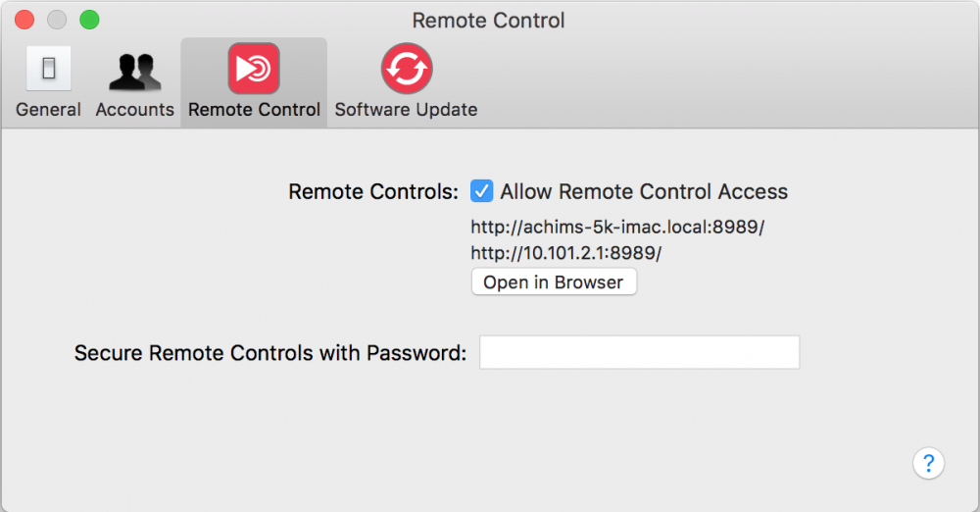Select the Remote Control tab label
The image size is (980, 512).
255,110
